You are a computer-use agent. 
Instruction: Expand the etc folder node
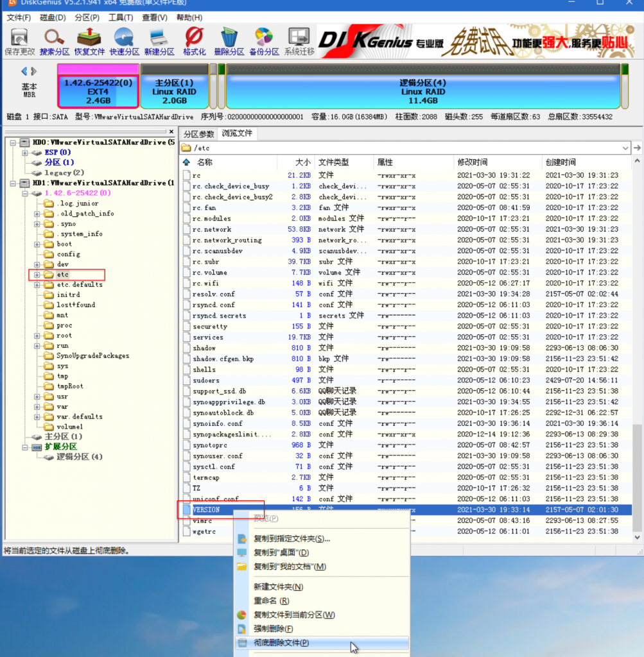point(37,275)
